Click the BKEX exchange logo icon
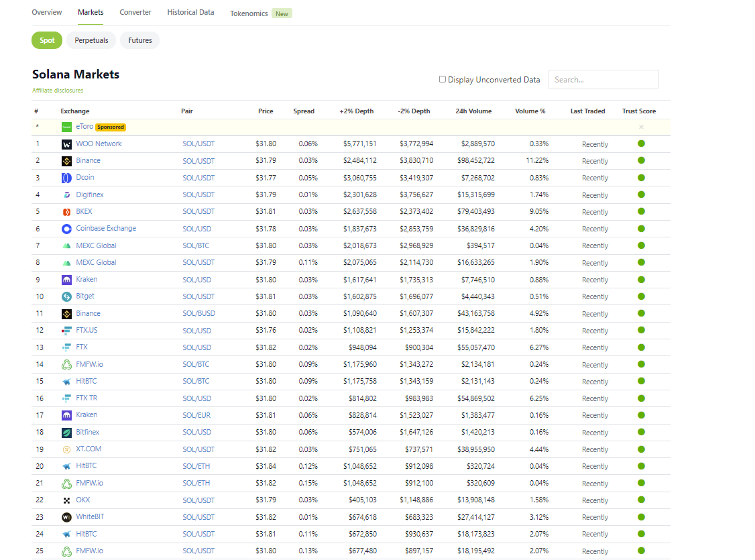This screenshot has width=755, height=560. click(66, 212)
